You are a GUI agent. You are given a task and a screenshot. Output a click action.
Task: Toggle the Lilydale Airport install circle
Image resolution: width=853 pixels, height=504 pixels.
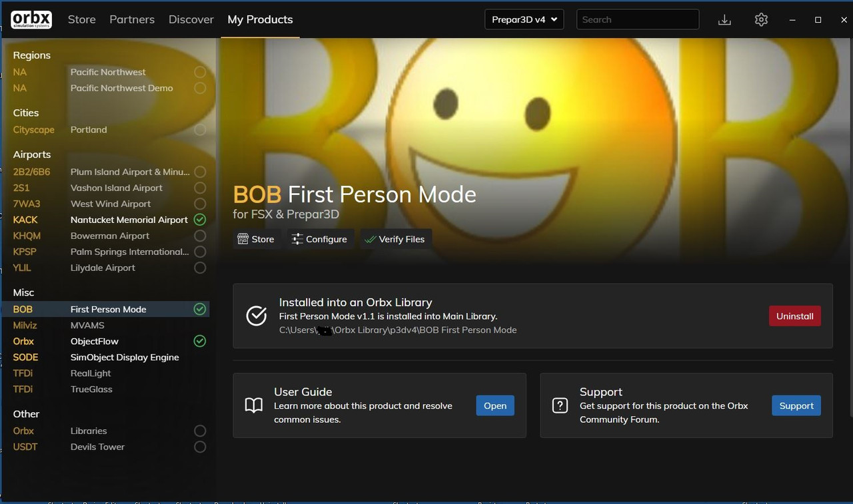200,268
